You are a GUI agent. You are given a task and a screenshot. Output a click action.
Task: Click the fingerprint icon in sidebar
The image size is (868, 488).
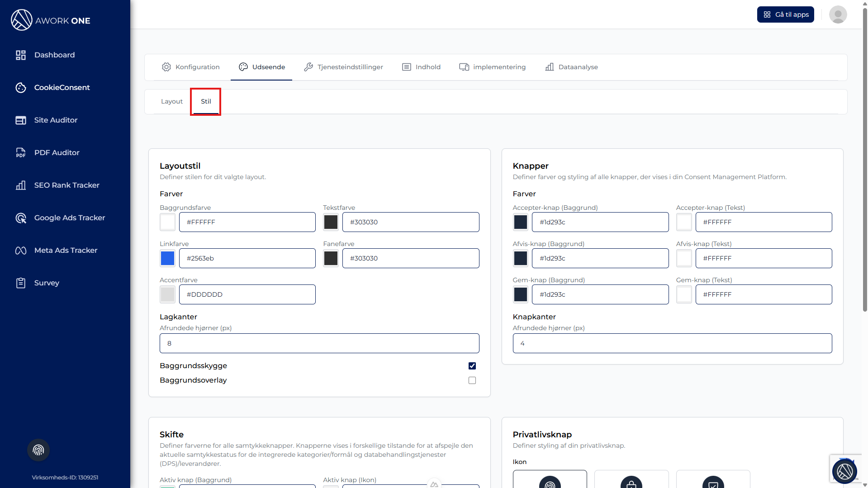38,450
